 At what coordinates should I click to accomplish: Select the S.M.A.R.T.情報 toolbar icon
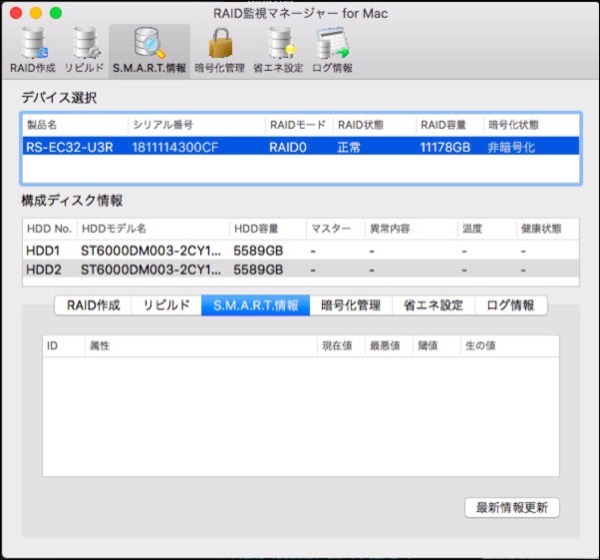click(148, 50)
